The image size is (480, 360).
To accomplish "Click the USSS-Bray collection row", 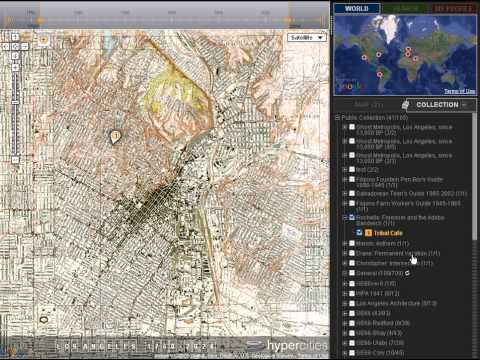I will (379, 333).
